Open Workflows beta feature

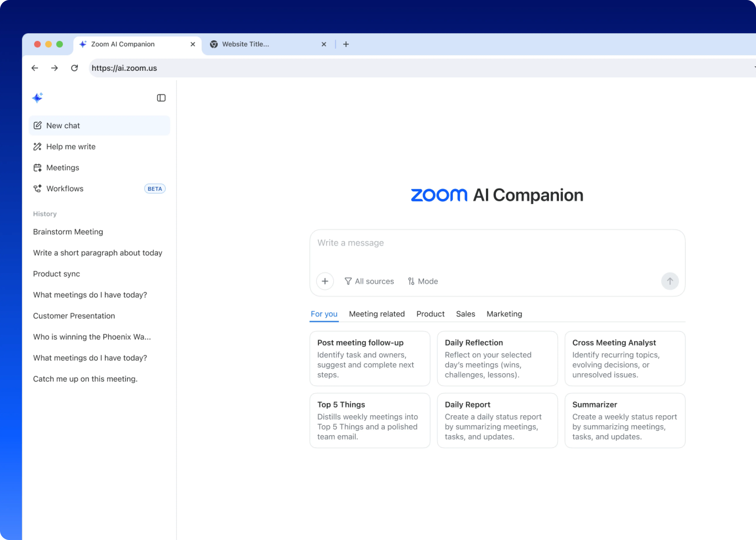(65, 189)
